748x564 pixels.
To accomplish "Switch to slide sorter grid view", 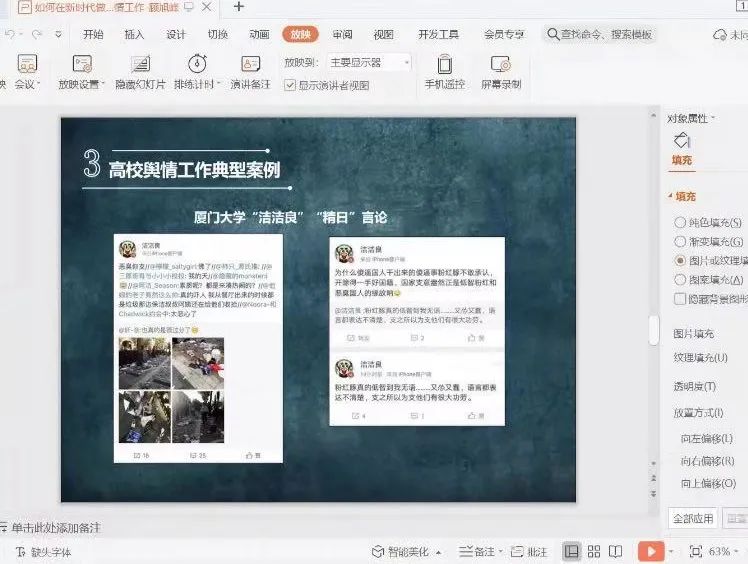I will (594, 552).
